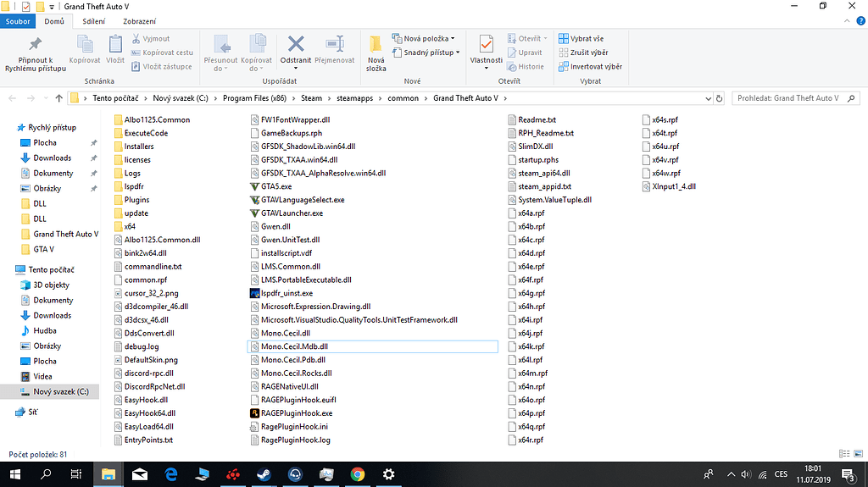Open Google Chrome from the taskbar

pos(358,474)
